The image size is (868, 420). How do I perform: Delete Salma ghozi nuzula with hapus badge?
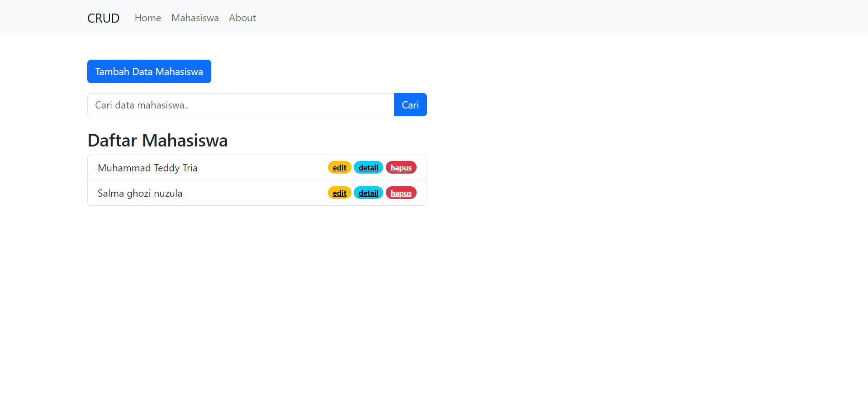coord(401,193)
